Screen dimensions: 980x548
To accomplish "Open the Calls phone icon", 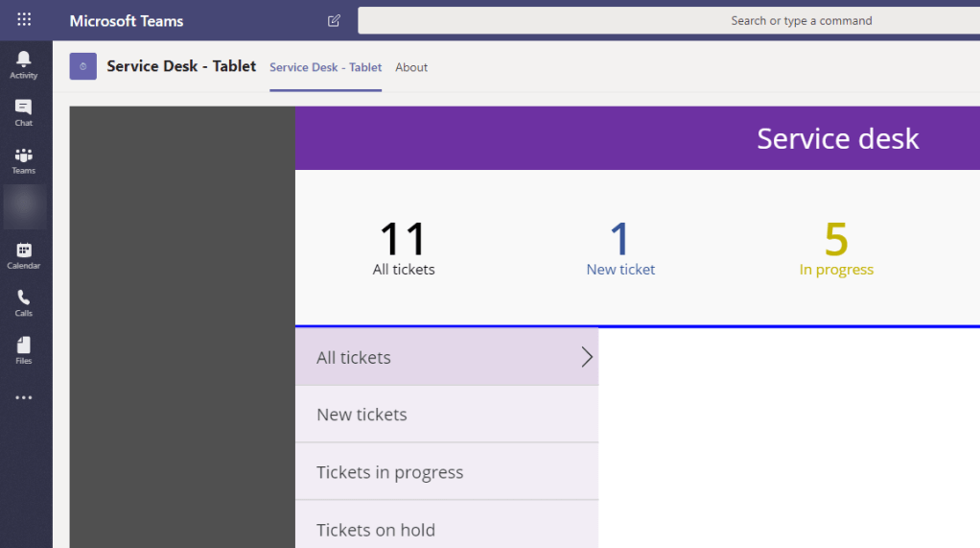I will point(24,302).
